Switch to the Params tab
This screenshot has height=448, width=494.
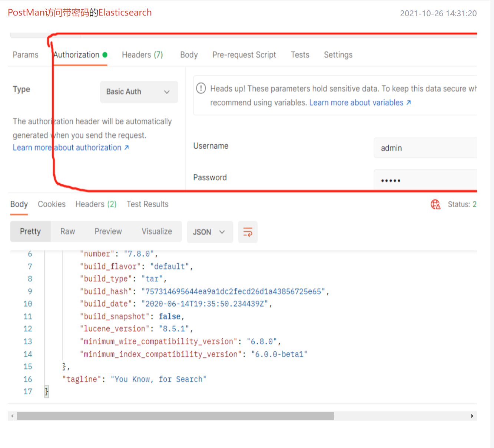[x=26, y=55]
